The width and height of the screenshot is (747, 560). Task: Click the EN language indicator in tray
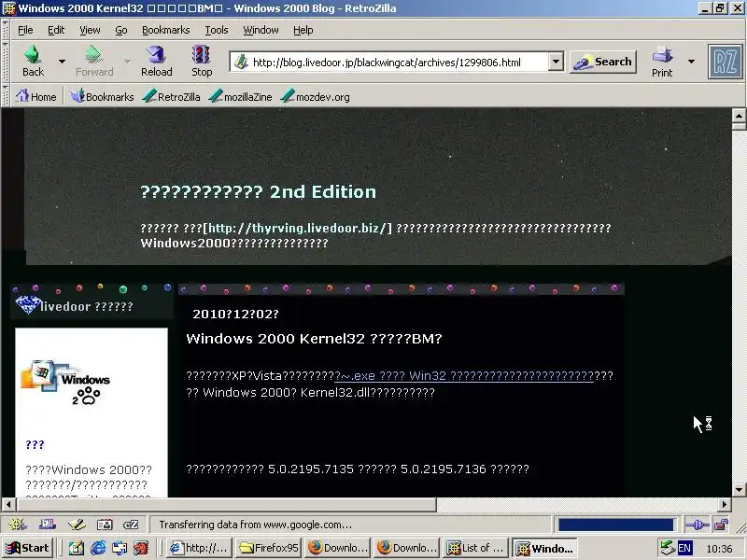[684, 548]
